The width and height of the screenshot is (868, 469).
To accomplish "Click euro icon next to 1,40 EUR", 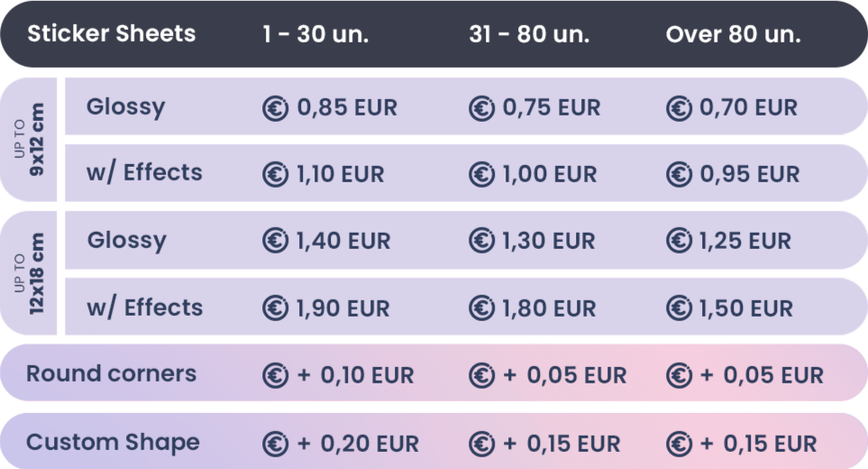I will point(275,241).
